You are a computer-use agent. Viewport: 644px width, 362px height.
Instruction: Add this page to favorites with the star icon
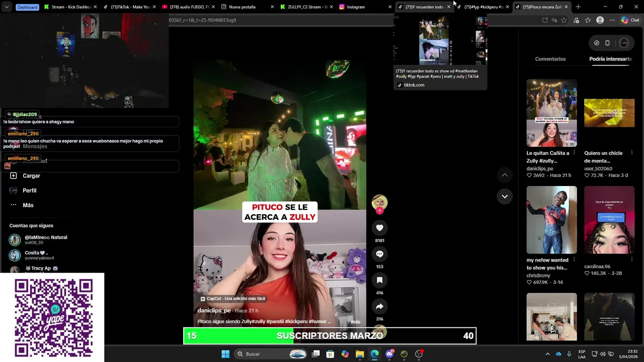564,20
